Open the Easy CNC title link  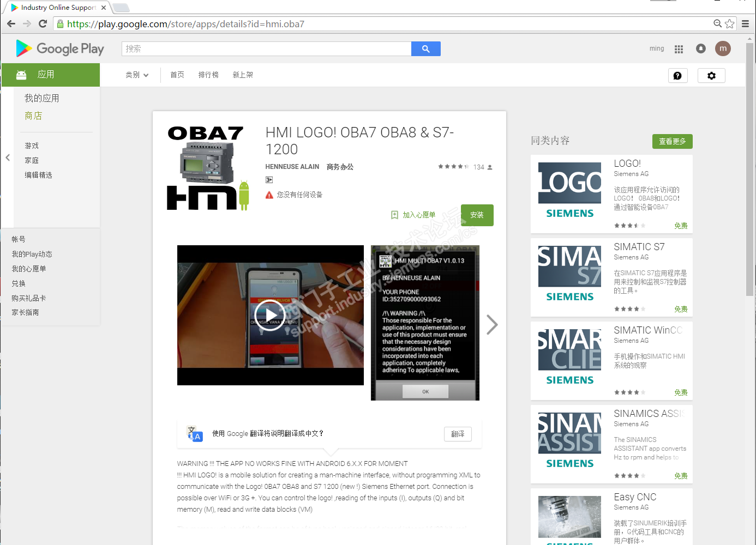tap(635, 497)
